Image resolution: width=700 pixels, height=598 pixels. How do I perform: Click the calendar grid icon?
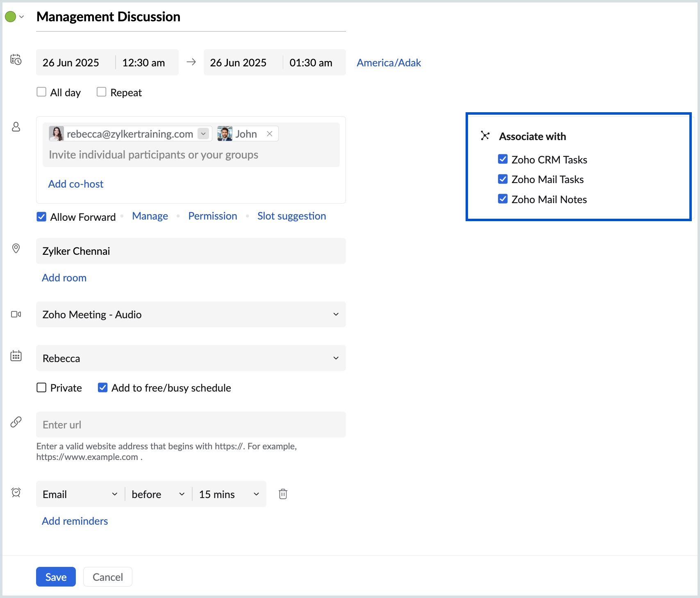(x=16, y=356)
